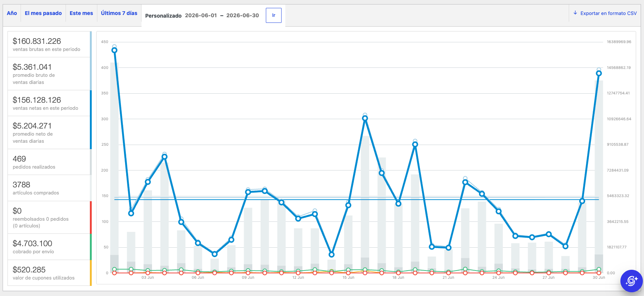Screen dimensions: 644x296
Task: Click the x-axis label 03 Jun
Action: pyautogui.click(x=148, y=278)
